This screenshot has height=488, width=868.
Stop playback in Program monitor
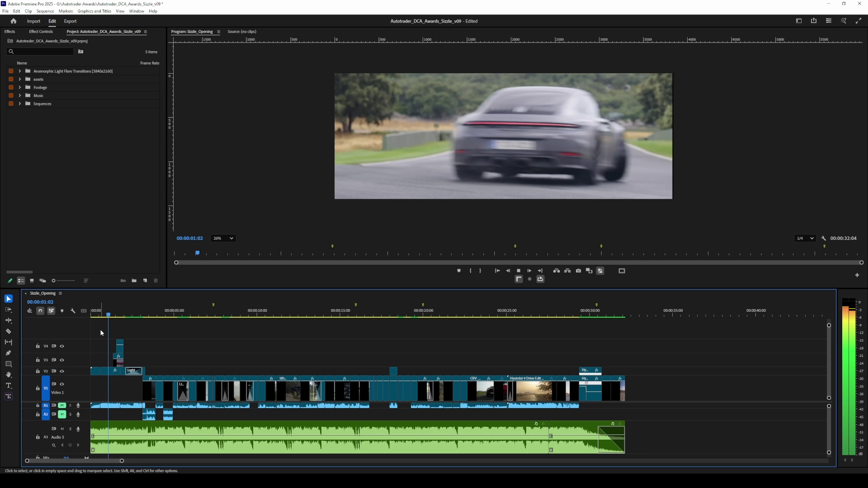[519, 271]
